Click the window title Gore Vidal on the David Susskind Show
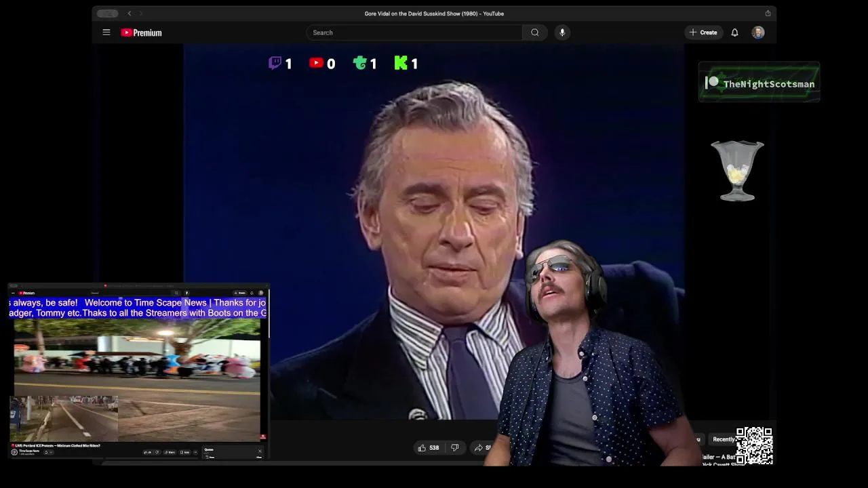The image size is (868, 488). (x=434, y=14)
